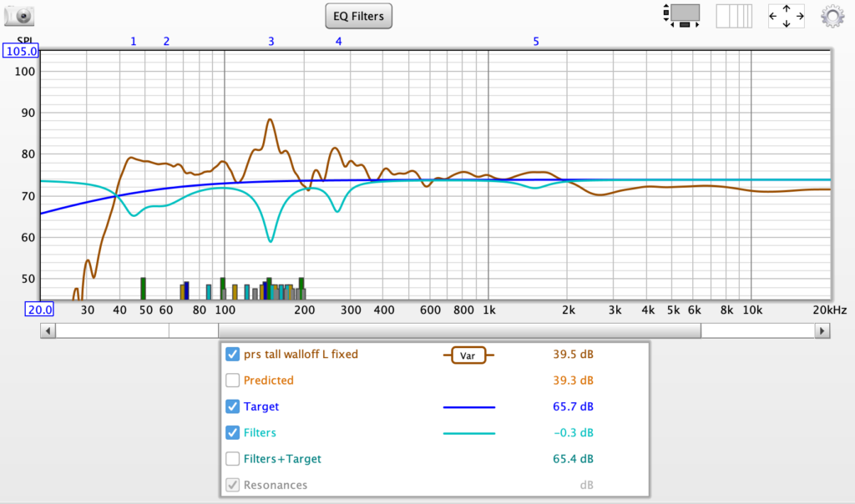Click the 105.0 top SPL limit field
This screenshot has width=855, height=504.
pyautogui.click(x=22, y=52)
